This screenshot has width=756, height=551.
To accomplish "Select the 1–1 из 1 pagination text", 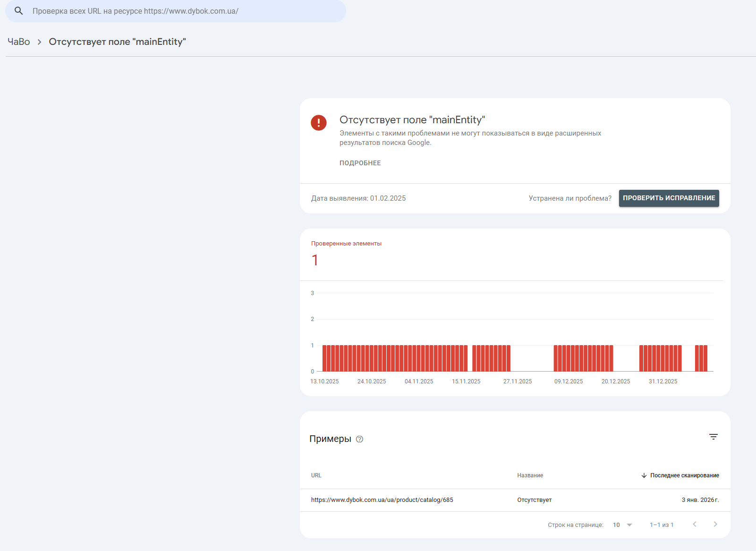I will tap(662, 525).
